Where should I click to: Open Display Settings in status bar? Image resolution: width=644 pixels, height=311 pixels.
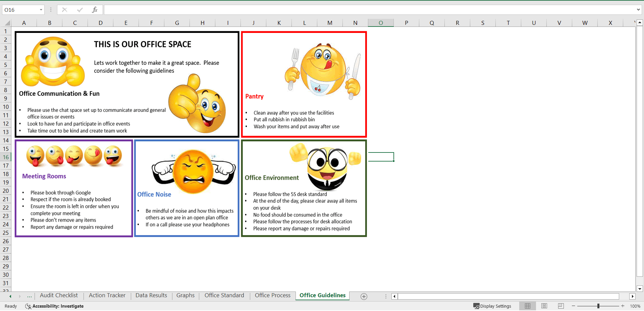(492, 306)
